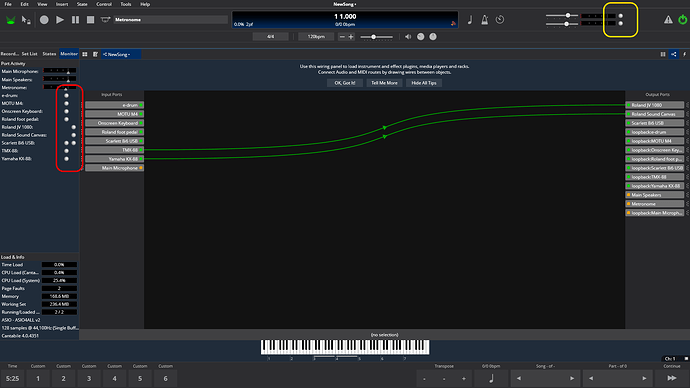
Task: Click the timer clock icon
Action: click(500, 20)
